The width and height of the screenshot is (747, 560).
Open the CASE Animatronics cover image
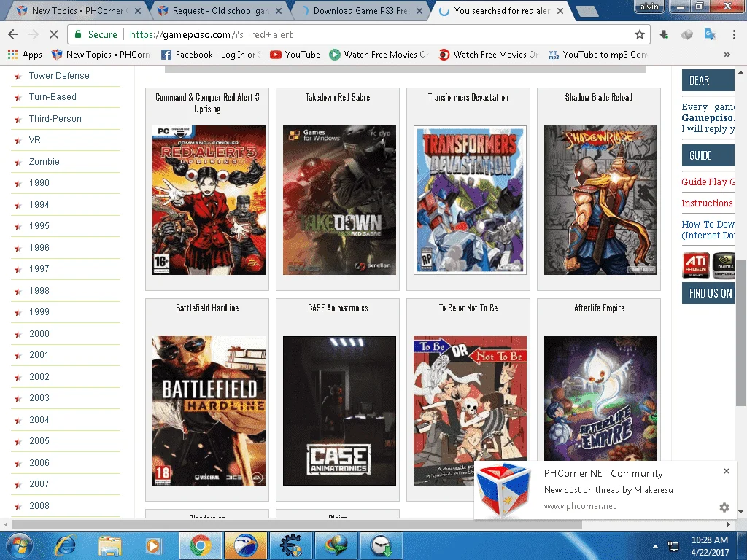pyautogui.click(x=339, y=411)
